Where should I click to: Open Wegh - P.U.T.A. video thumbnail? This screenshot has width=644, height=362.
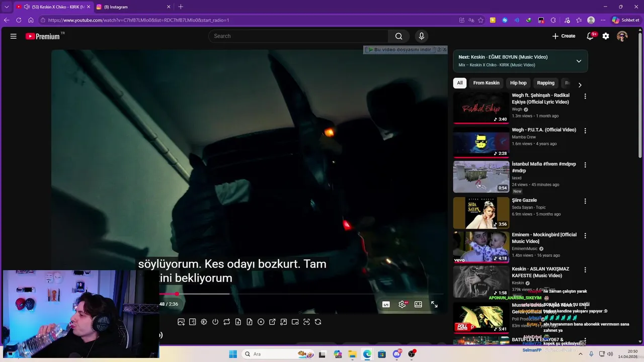[481, 142]
